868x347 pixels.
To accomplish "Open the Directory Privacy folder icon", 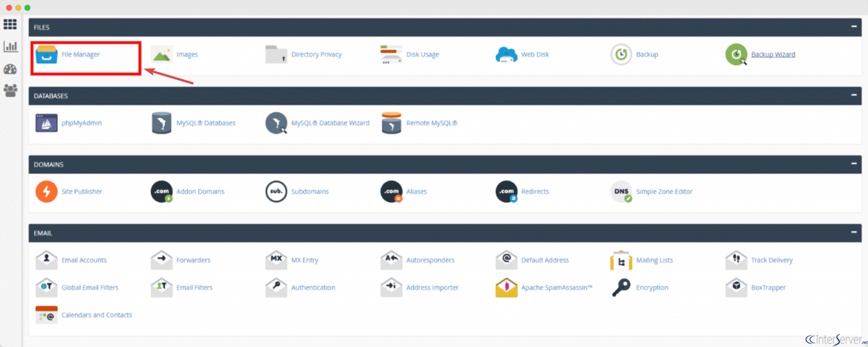I will coord(276,54).
